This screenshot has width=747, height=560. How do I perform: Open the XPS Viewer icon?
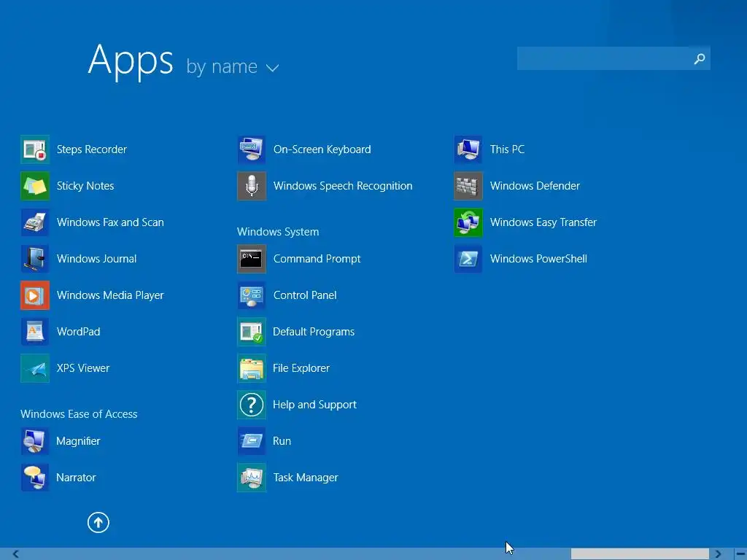pos(35,368)
